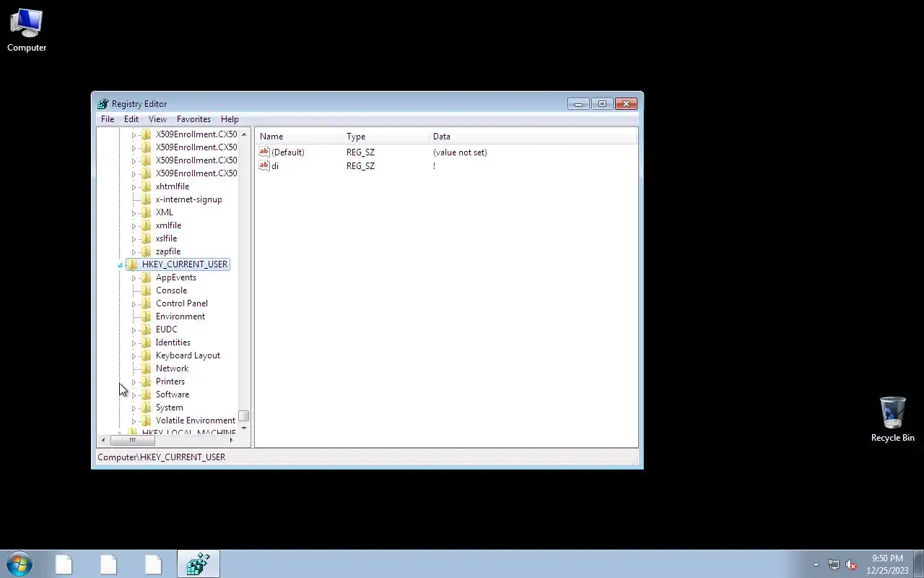Expand the Identities key
The height and width of the screenshot is (578, 924).
click(134, 343)
